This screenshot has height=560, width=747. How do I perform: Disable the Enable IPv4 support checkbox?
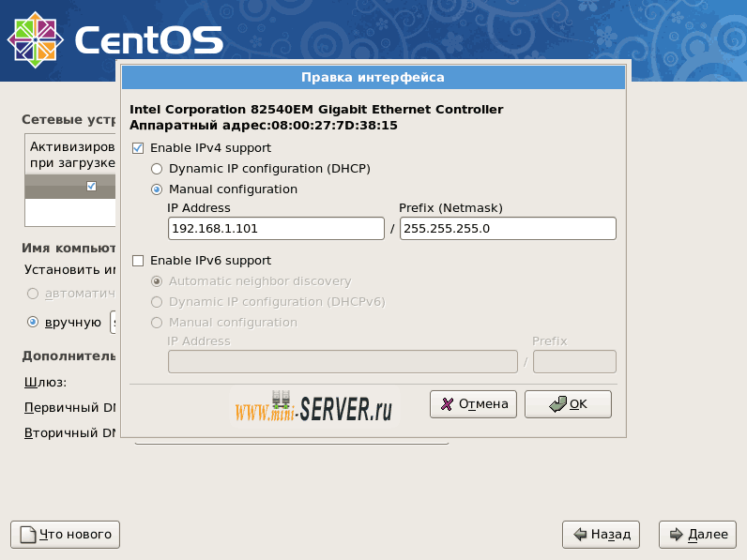pyautogui.click(x=138, y=148)
